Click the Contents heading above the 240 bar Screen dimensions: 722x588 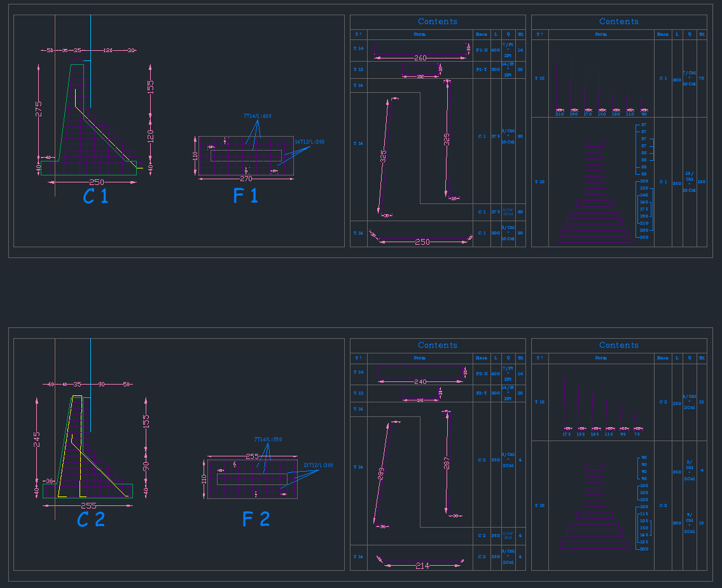438,345
